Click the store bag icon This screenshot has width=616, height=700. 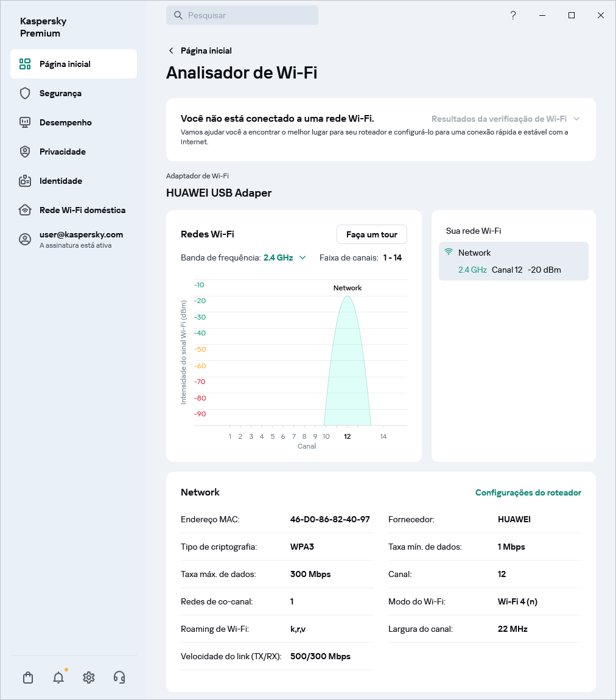(x=27, y=677)
